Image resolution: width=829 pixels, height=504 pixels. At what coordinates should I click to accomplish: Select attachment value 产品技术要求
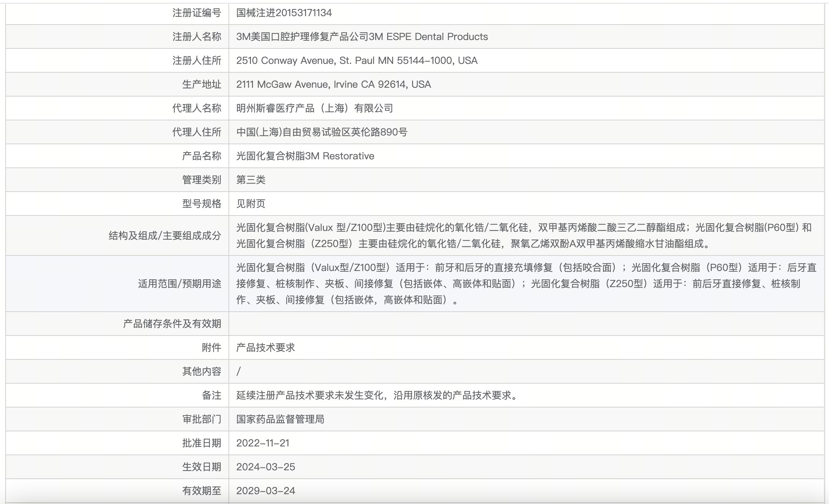(266, 347)
